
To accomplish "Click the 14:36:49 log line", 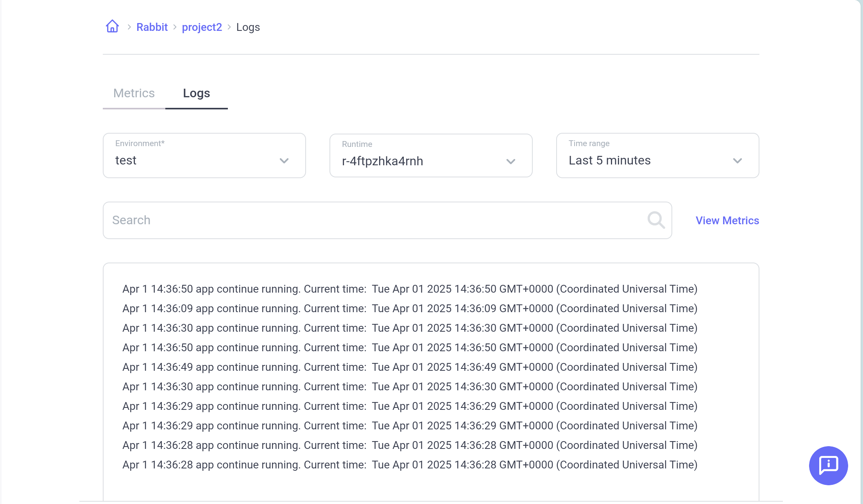I will click(410, 367).
